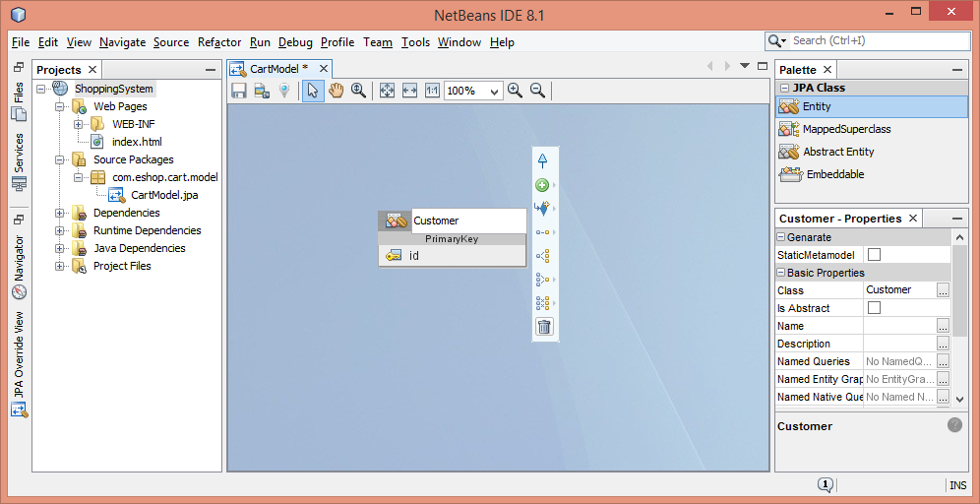Expand the Dependencies tree node
The width and height of the screenshot is (980, 504).
pos(60,213)
